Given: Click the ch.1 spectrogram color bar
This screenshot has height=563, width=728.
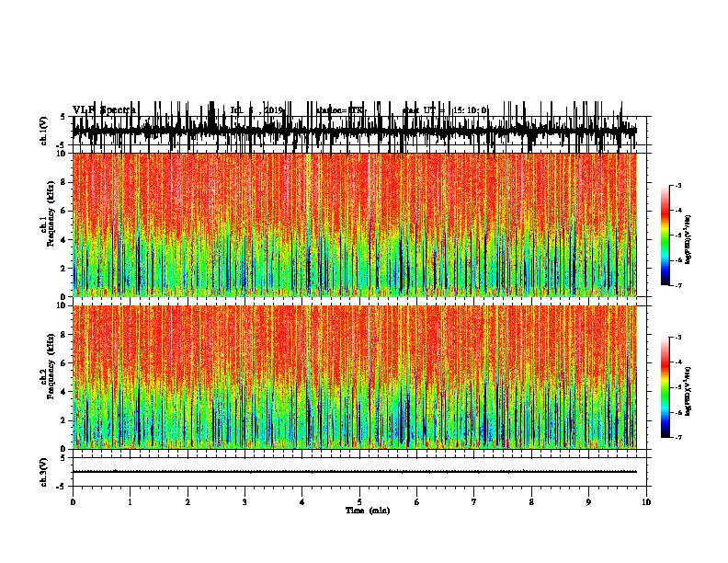Looking at the screenshot, I should [665, 236].
